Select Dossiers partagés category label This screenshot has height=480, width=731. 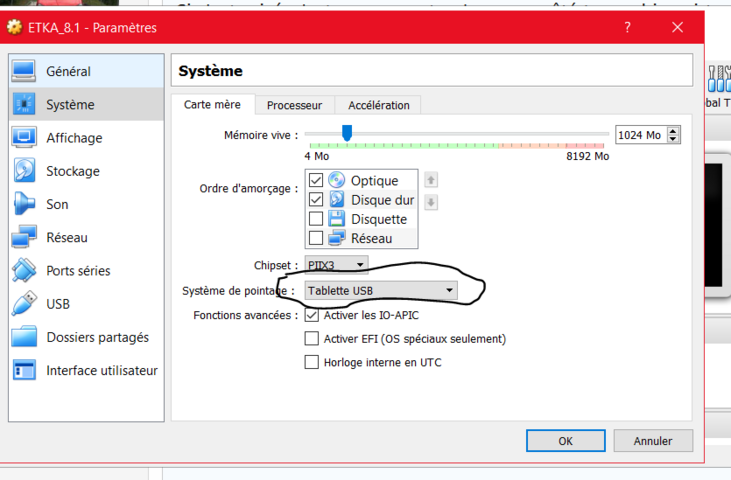98,337
